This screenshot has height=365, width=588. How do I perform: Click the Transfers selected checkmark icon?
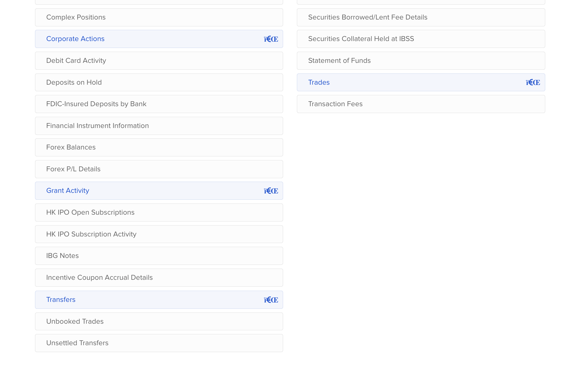(x=271, y=300)
